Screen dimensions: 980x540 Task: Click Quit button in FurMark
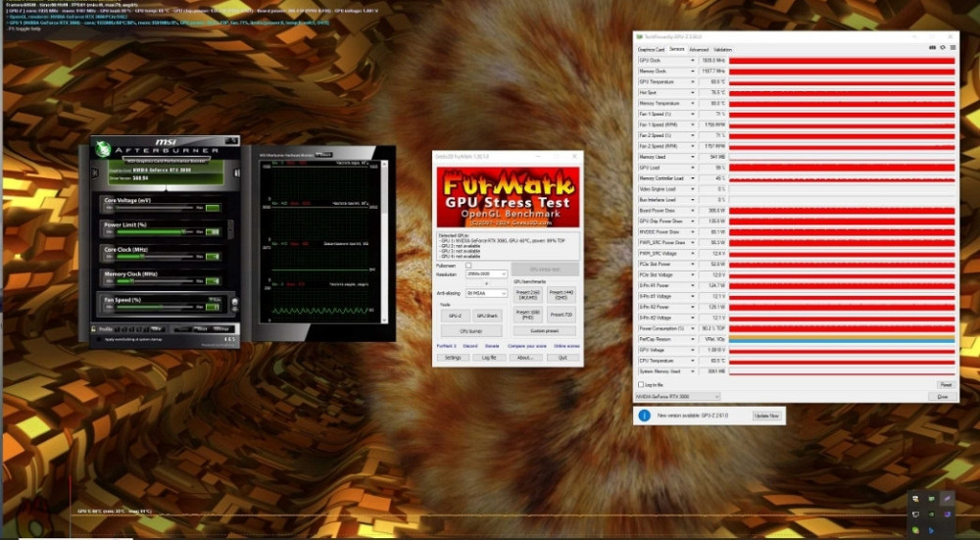pyautogui.click(x=563, y=358)
